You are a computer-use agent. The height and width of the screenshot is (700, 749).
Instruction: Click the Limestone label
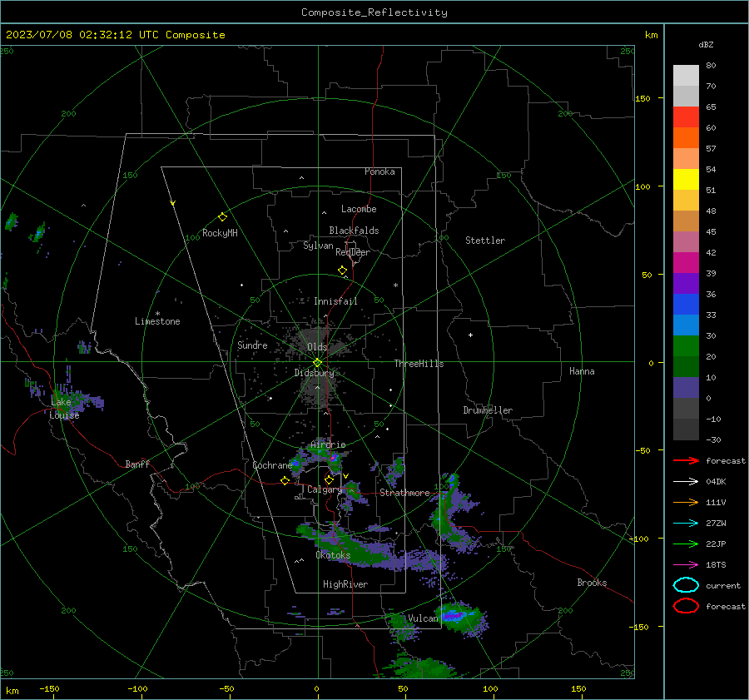tap(157, 321)
